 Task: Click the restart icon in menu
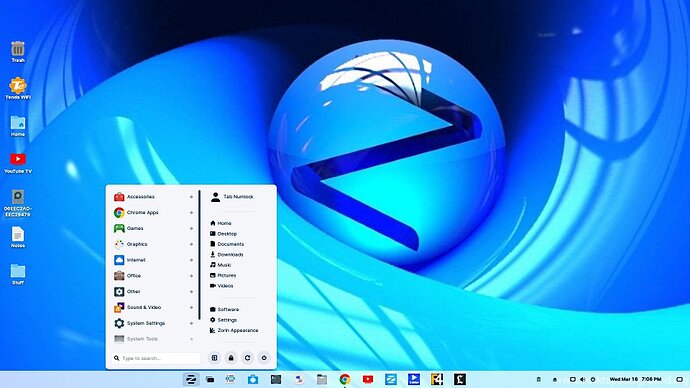(247, 358)
